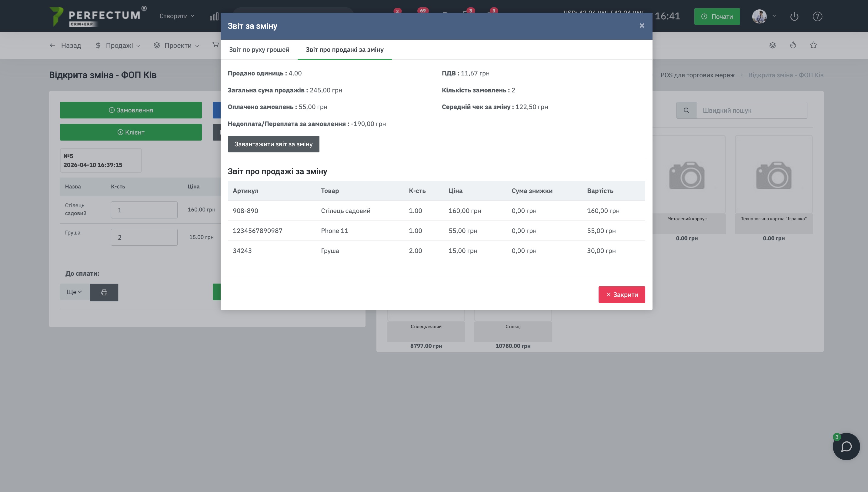Click the power logout icon
This screenshot has width=868, height=492.
tap(794, 16)
